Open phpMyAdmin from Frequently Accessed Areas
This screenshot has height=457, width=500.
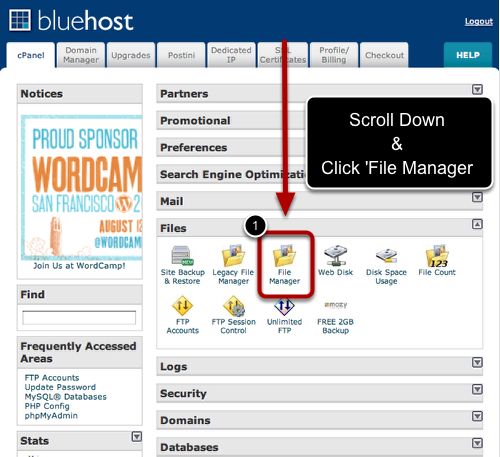click(51, 416)
